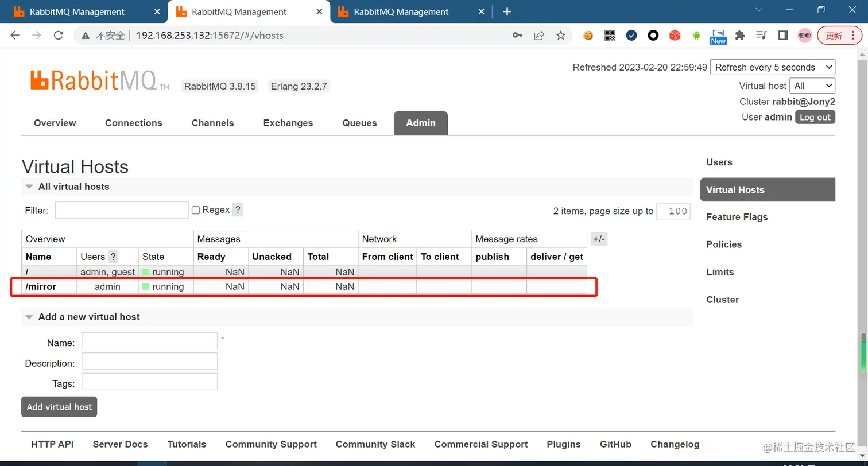Click the Regex help question mark

point(238,210)
